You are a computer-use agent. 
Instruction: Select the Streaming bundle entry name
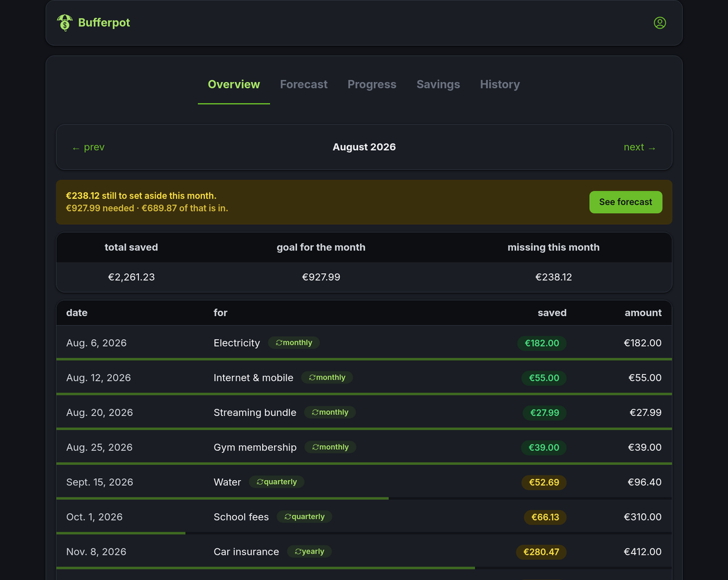click(x=255, y=413)
